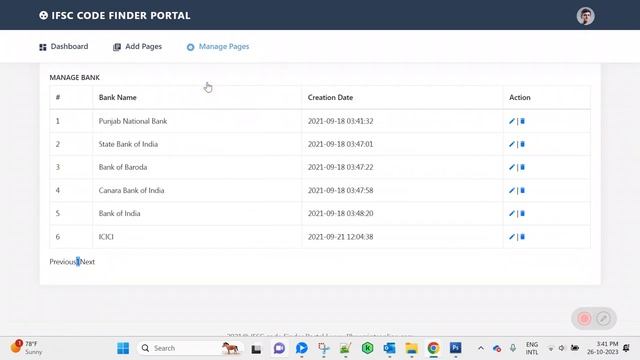Open Photoshop from the taskbar
Image resolution: width=640 pixels, height=360 pixels.
pos(456,348)
